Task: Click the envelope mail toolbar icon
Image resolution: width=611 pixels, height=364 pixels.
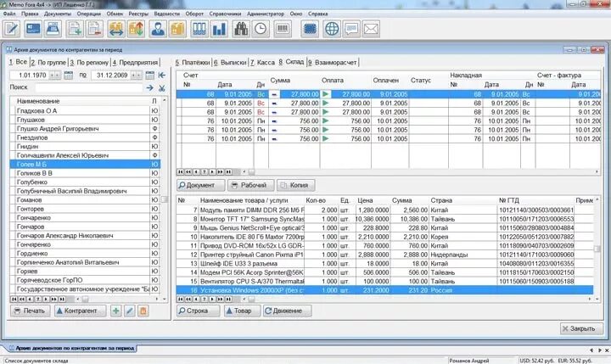Action: point(371,29)
